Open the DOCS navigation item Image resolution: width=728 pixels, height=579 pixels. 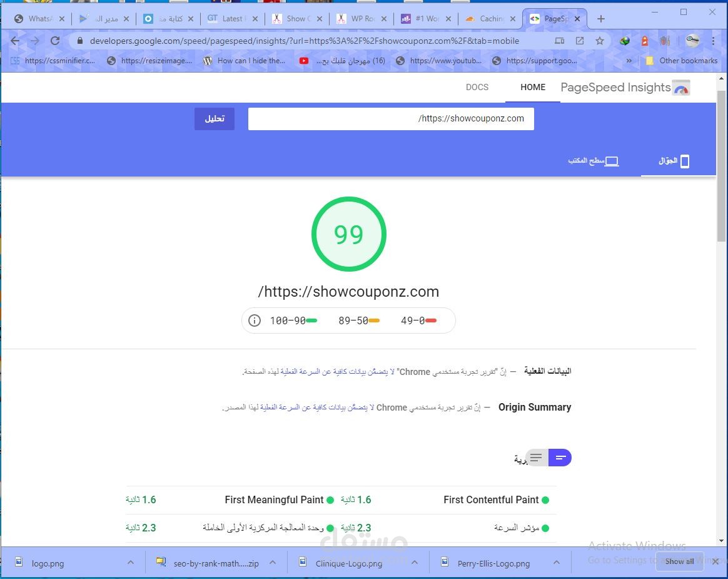click(477, 88)
